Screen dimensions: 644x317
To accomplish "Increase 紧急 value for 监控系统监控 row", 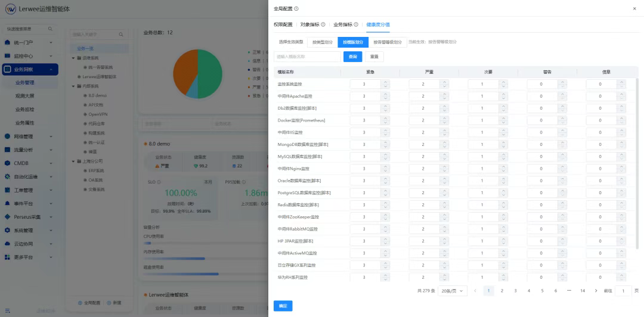I will tap(385, 82).
